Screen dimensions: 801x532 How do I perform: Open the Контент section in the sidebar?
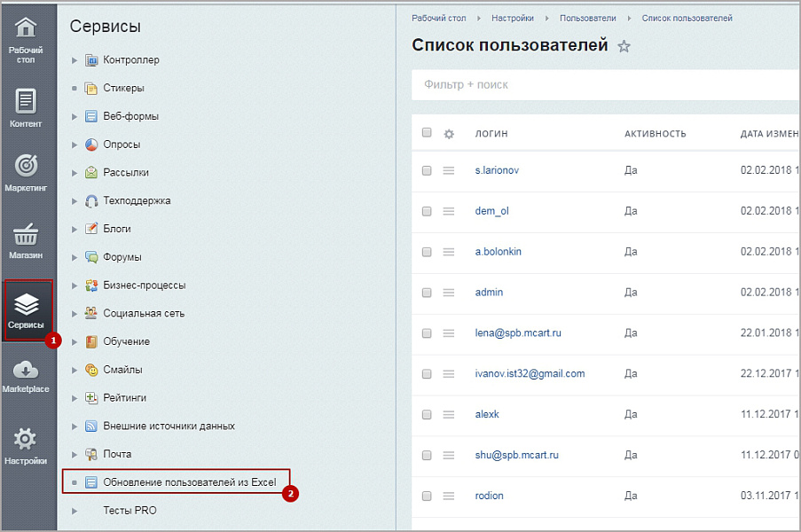(x=27, y=106)
